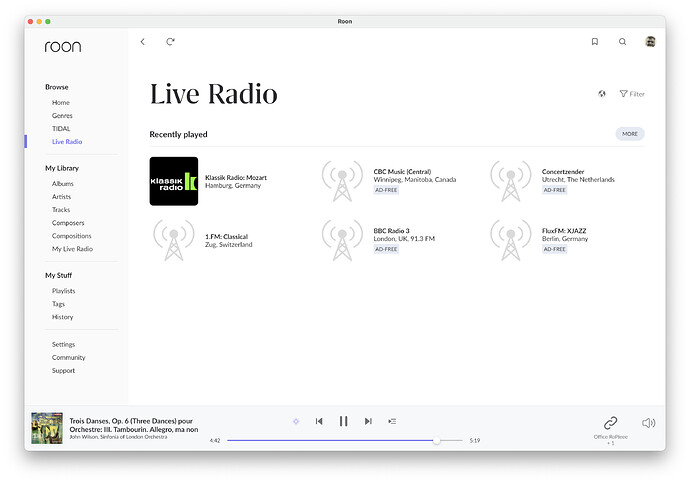Open My Live Radio in sidebar
The height and width of the screenshot is (483, 690).
click(72, 249)
